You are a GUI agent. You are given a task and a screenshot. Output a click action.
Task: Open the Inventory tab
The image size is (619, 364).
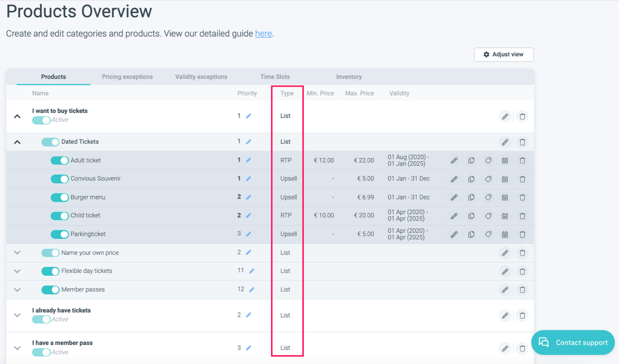[349, 77]
